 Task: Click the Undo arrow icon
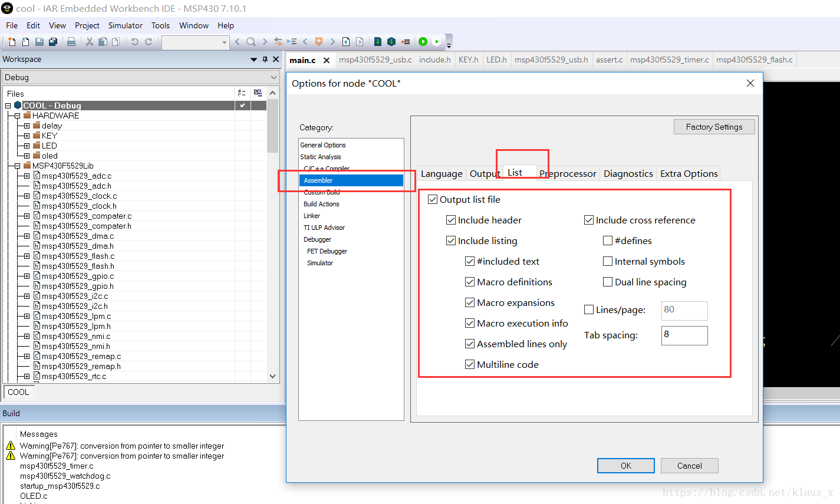(135, 41)
